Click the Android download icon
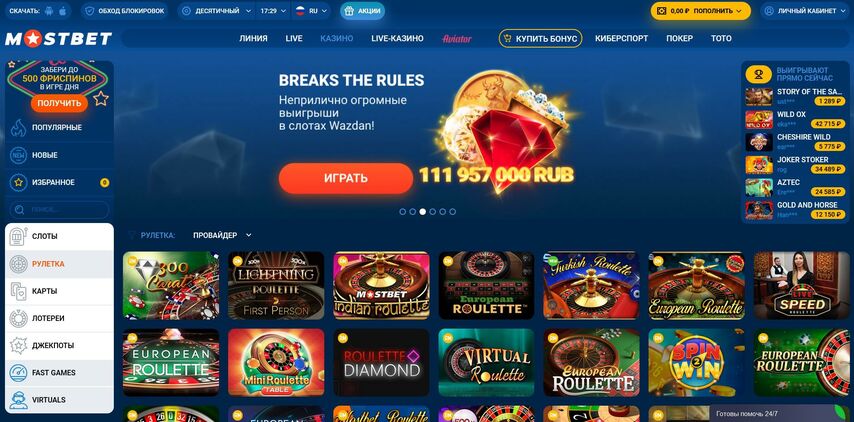The image size is (854, 422). coord(51,11)
